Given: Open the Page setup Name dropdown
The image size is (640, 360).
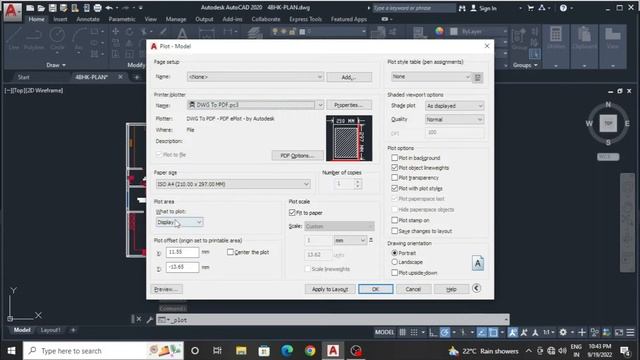Looking at the screenshot, I should pos(256,77).
